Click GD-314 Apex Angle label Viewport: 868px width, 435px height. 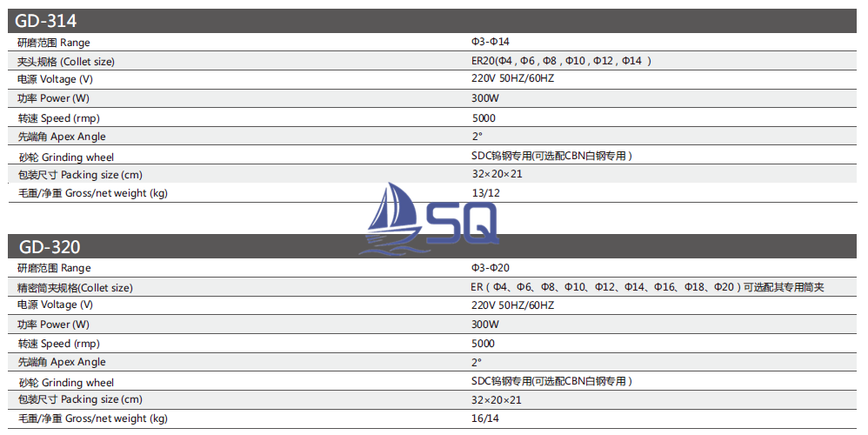(62, 137)
